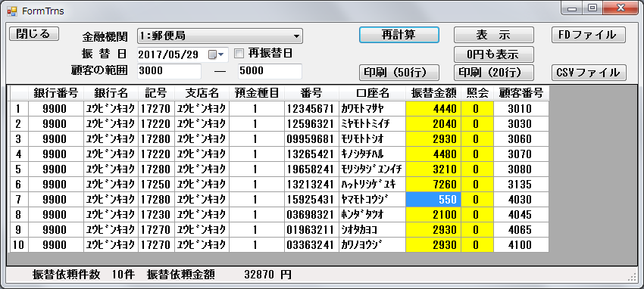Click the window resize grip in status bar

click(633, 278)
